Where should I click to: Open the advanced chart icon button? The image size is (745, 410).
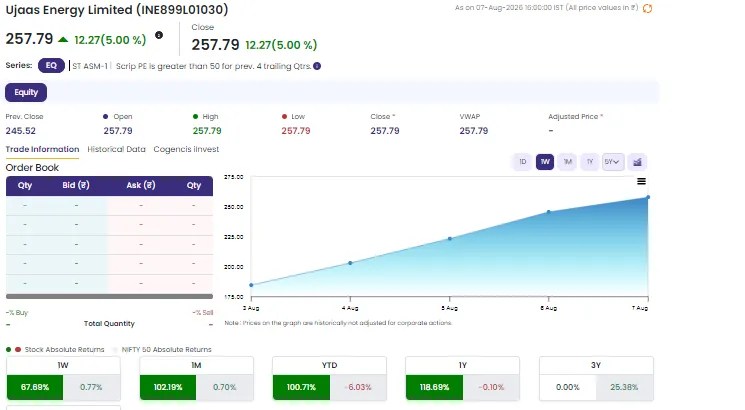click(637, 162)
